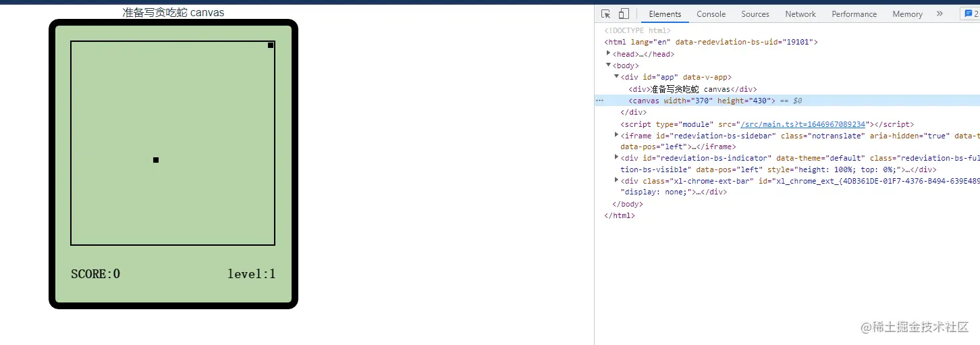Image resolution: width=980 pixels, height=345 pixels.
Task: Select the html lang en opening tag
Action: (711, 42)
